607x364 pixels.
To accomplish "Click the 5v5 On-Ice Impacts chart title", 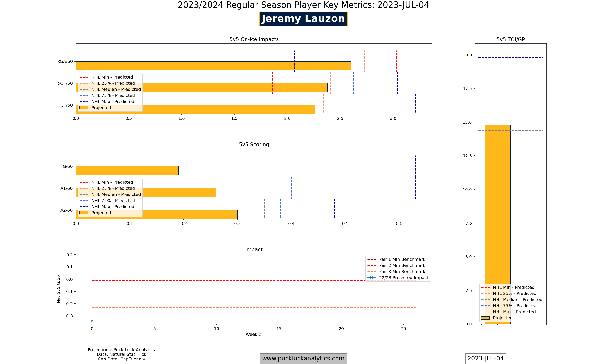I will (x=254, y=39).
